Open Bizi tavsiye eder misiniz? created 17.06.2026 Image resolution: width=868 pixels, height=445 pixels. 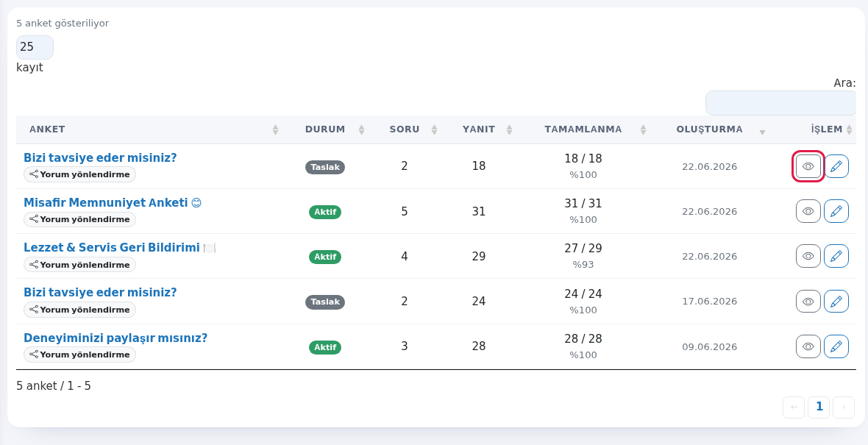[x=100, y=292]
